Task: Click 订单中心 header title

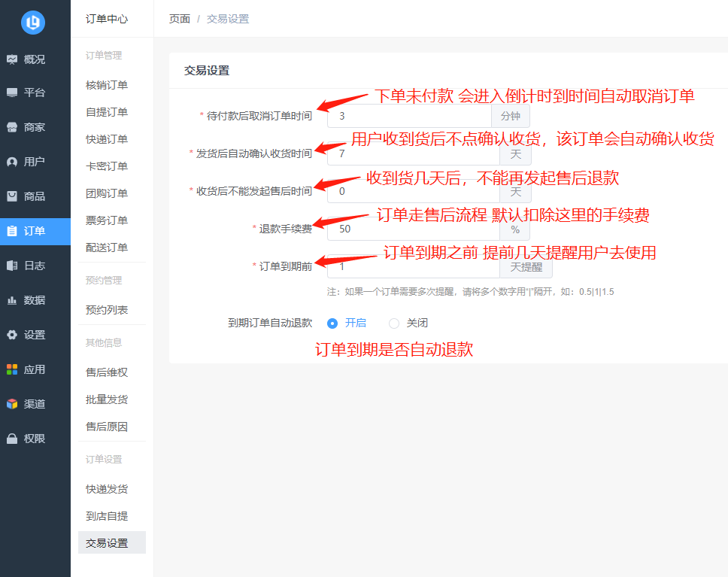Action: tap(107, 19)
